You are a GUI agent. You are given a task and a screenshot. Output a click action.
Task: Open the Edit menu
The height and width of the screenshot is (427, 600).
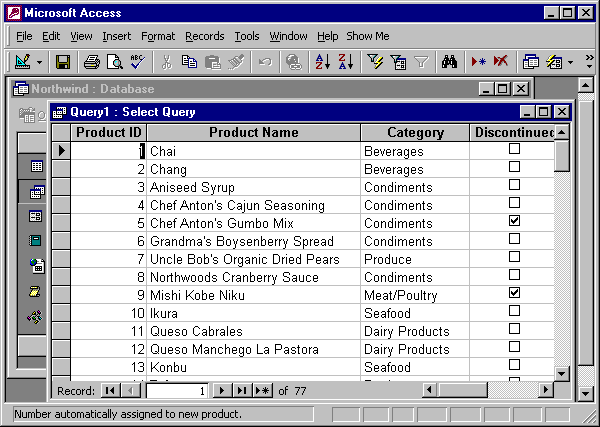(x=51, y=36)
